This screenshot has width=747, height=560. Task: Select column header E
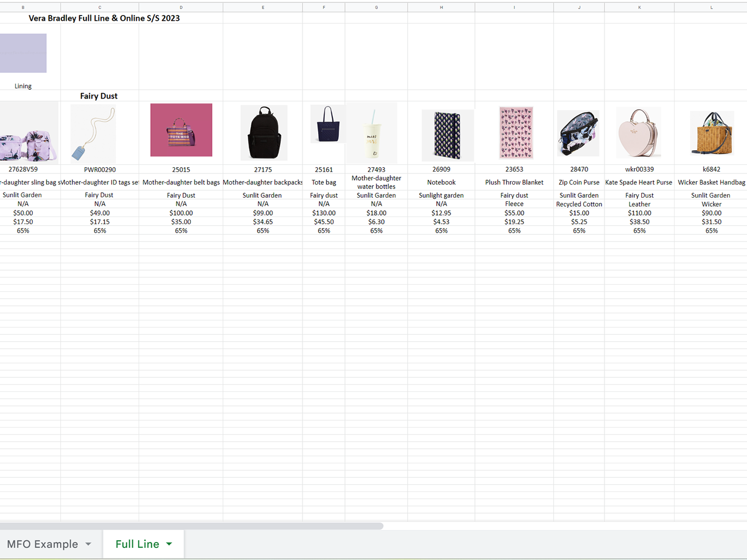coord(263,7)
